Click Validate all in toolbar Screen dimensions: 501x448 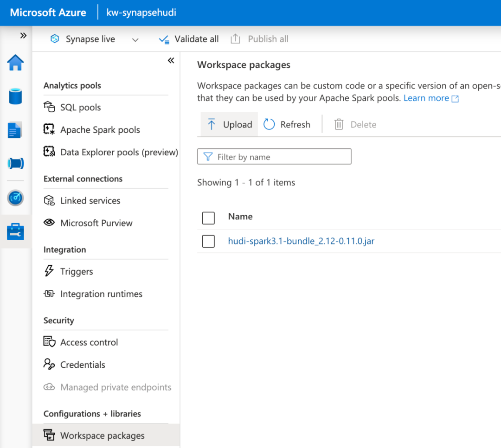(189, 39)
